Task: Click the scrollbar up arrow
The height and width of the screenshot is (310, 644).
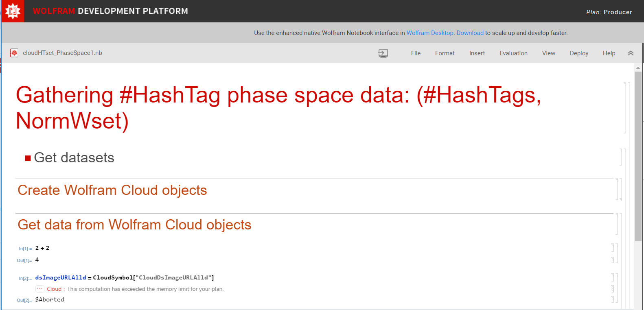Action: [x=638, y=68]
